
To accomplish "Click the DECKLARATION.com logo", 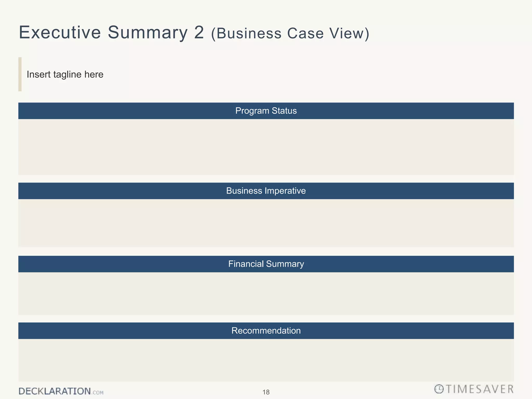I will (61, 391).
